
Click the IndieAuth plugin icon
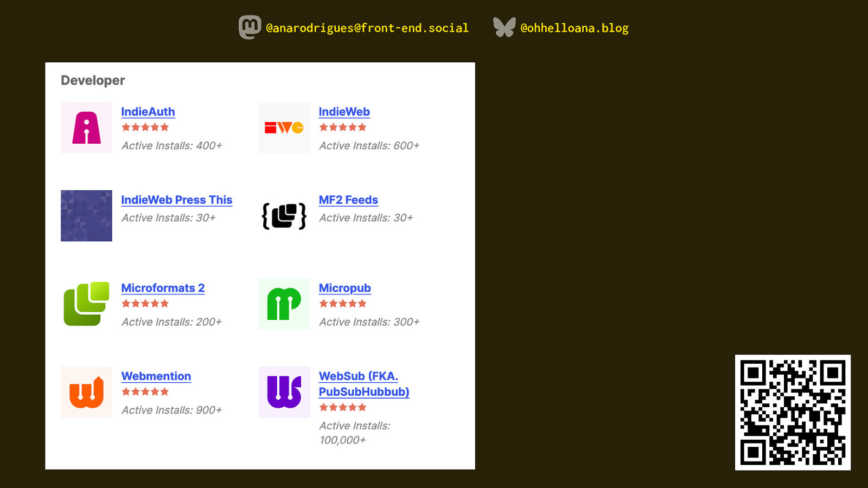pos(86,127)
